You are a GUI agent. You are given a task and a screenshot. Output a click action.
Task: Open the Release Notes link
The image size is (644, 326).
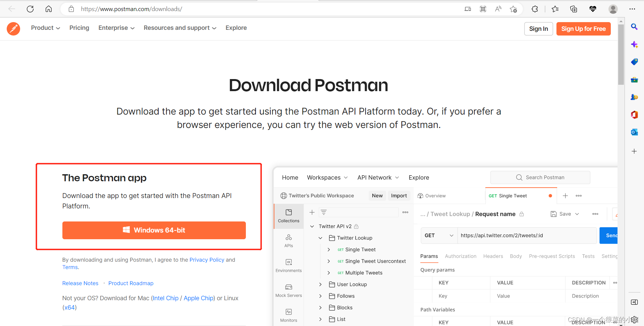[x=80, y=283]
